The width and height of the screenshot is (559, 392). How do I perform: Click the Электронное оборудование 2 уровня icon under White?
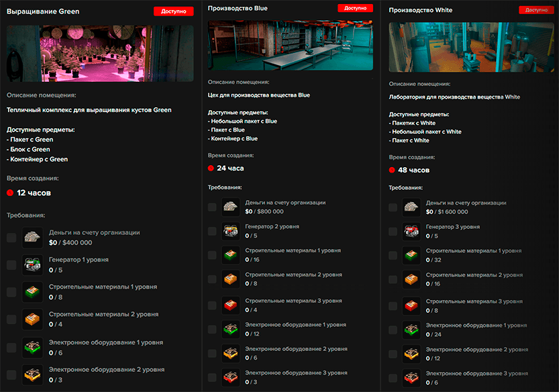(x=411, y=354)
